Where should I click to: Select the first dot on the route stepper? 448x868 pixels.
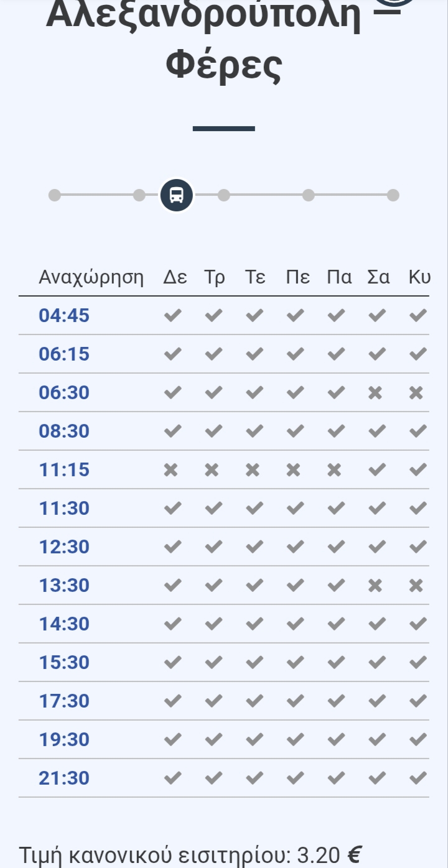55,195
